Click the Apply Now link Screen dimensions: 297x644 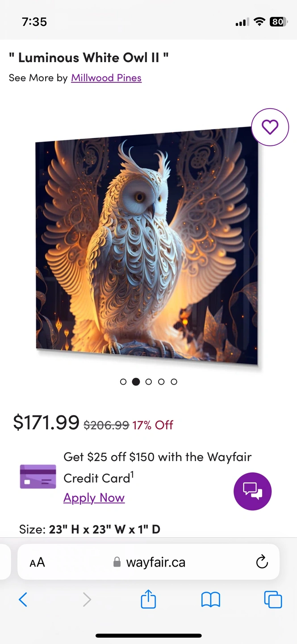94,498
